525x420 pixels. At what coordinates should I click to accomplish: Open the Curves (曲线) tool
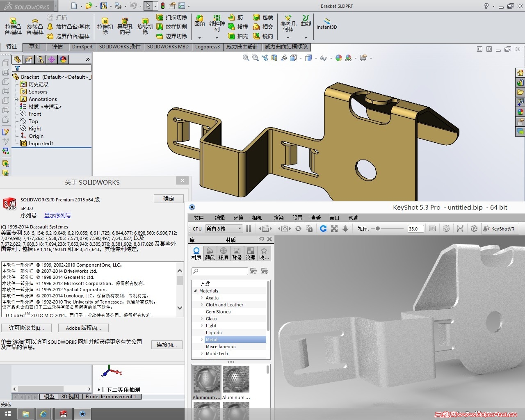(306, 21)
